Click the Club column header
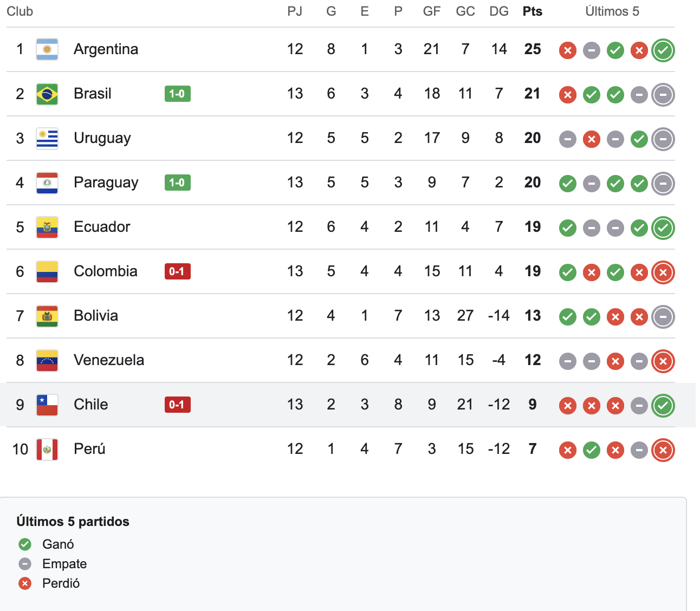 tap(20, 11)
